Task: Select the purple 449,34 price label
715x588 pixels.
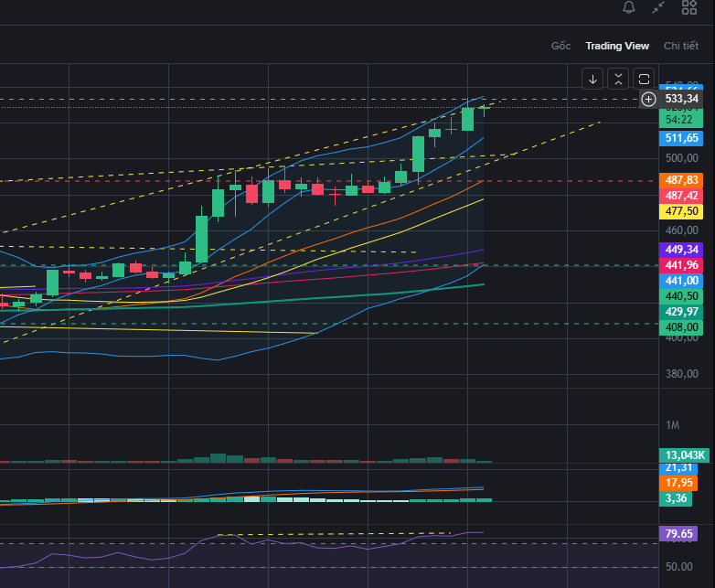Action: (x=681, y=250)
